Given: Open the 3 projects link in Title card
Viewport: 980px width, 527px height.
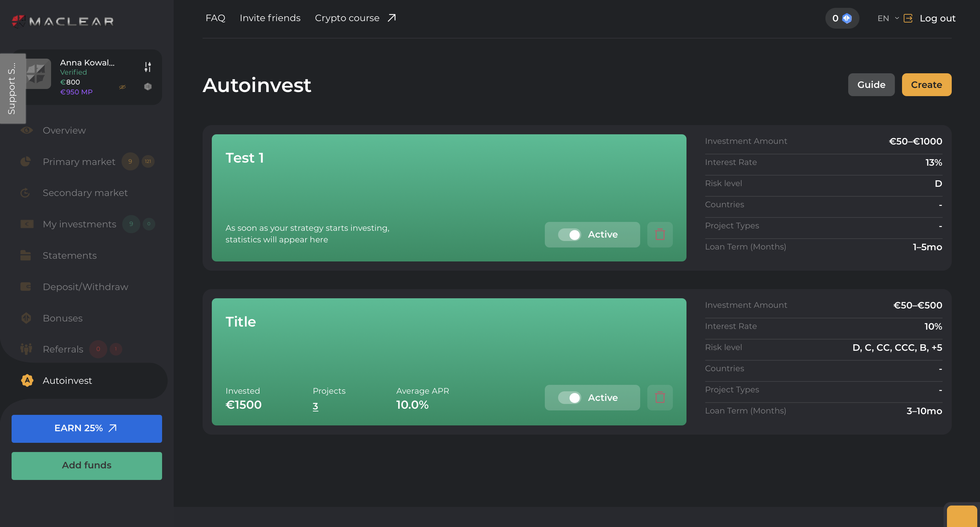Looking at the screenshot, I should 315,406.
